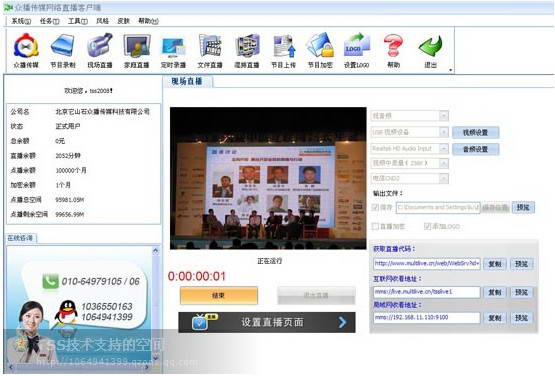The width and height of the screenshot is (555, 376).
Task: Click the 音频设置 button
Action: [x=476, y=149]
